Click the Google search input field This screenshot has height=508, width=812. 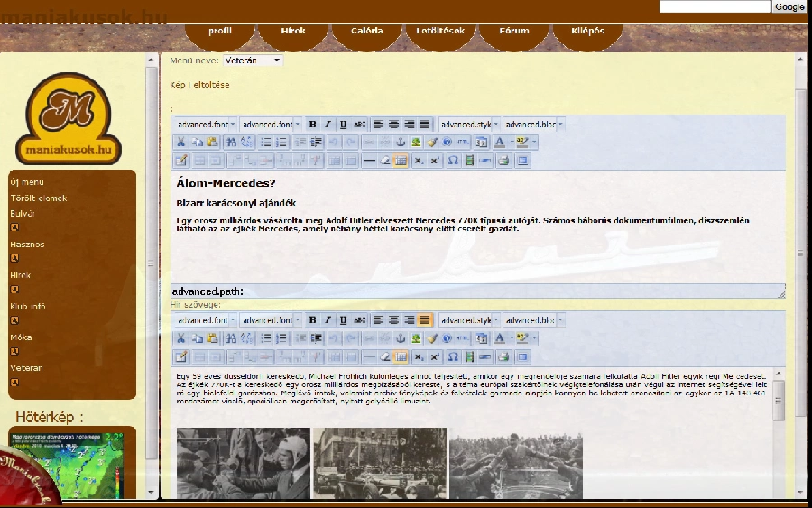pyautogui.click(x=715, y=6)
